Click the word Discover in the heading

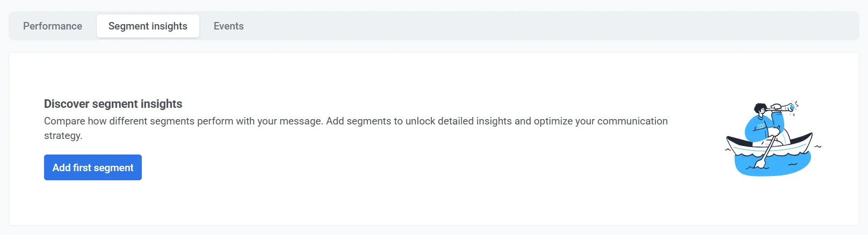coord(67,104)
